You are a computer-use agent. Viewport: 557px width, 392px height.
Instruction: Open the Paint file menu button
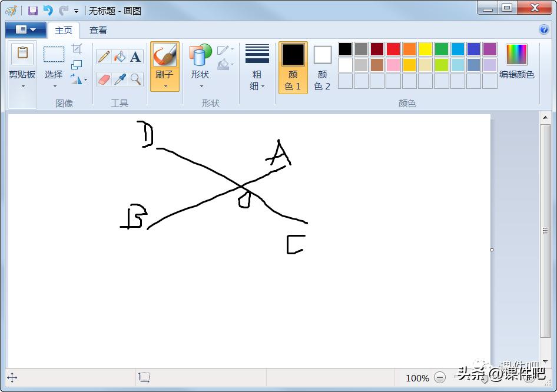[x=25, y=30]
